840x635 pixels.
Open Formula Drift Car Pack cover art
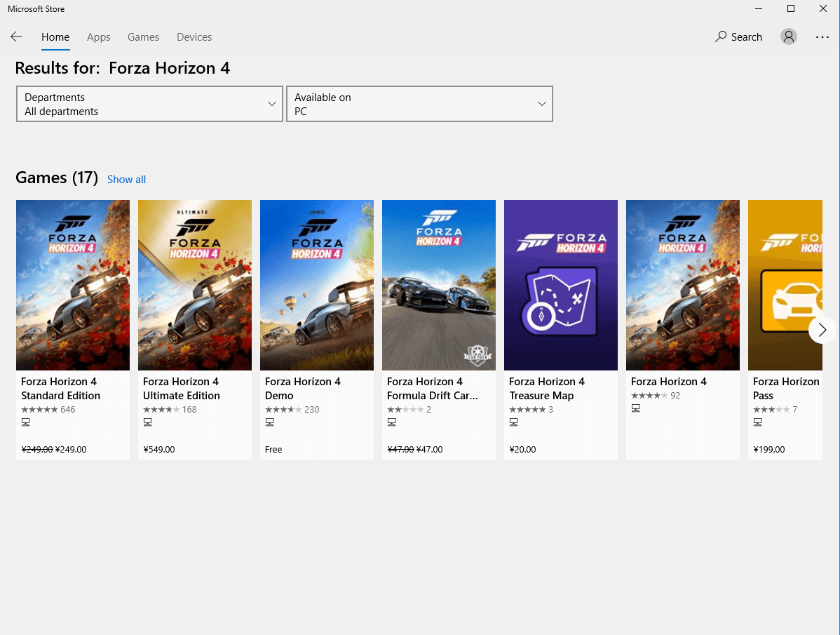(x=439, y=285)
